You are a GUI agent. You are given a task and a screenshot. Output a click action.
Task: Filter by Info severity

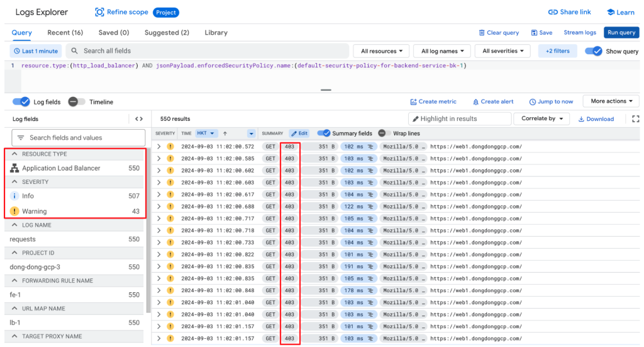pyautogui.click(x=75, y=196)
